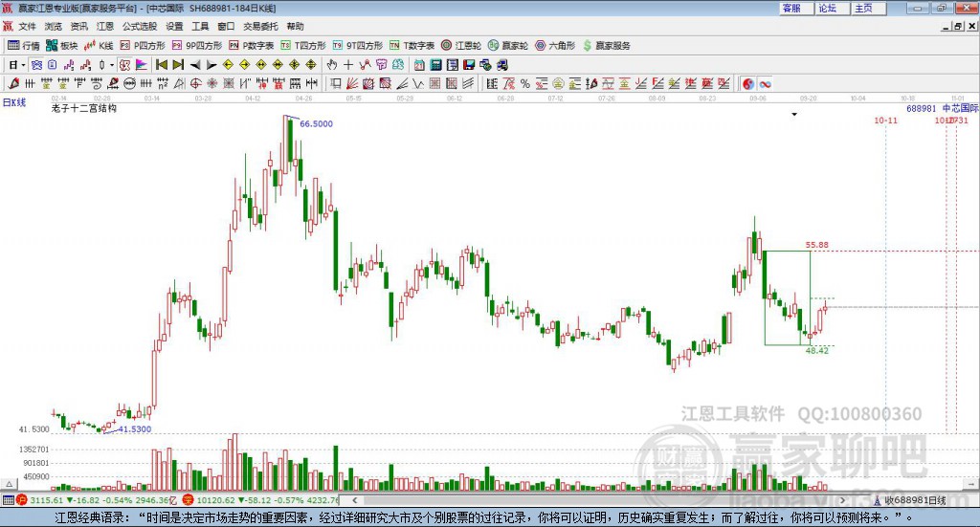Click the 客服 button
This screenshot has width=980, height=527.
click(x=793, y=8)
